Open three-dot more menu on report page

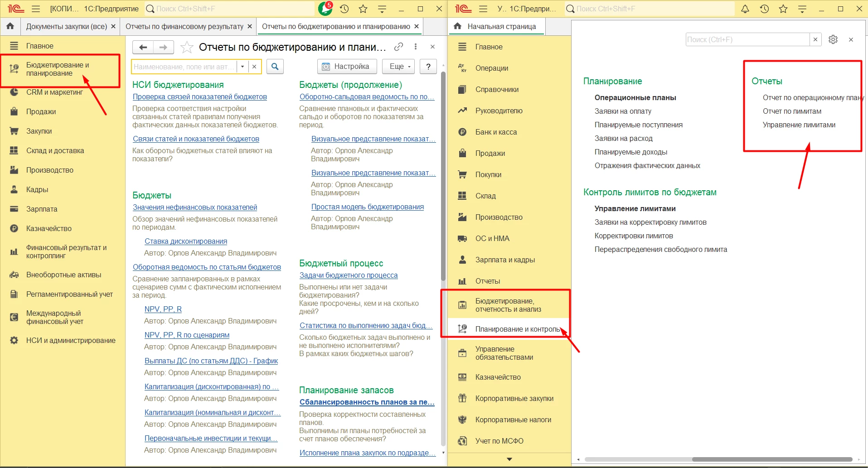point(416,47)
